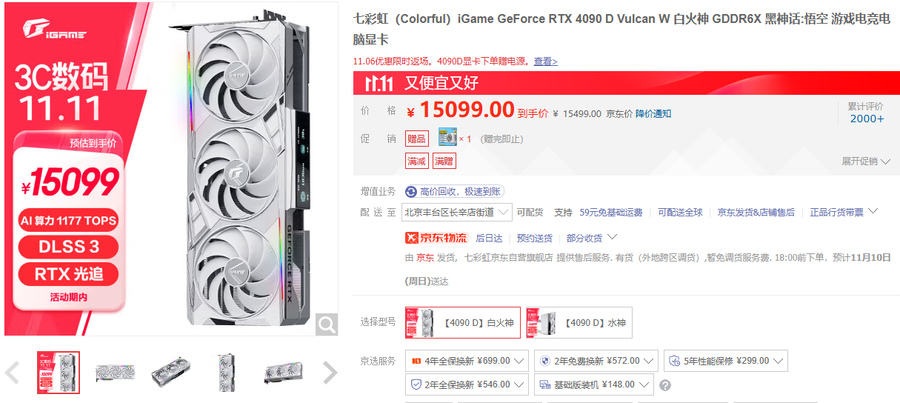Click the gift item image in promotions
The width and height of the screenshot is (900, 403).
coord(447,137)
